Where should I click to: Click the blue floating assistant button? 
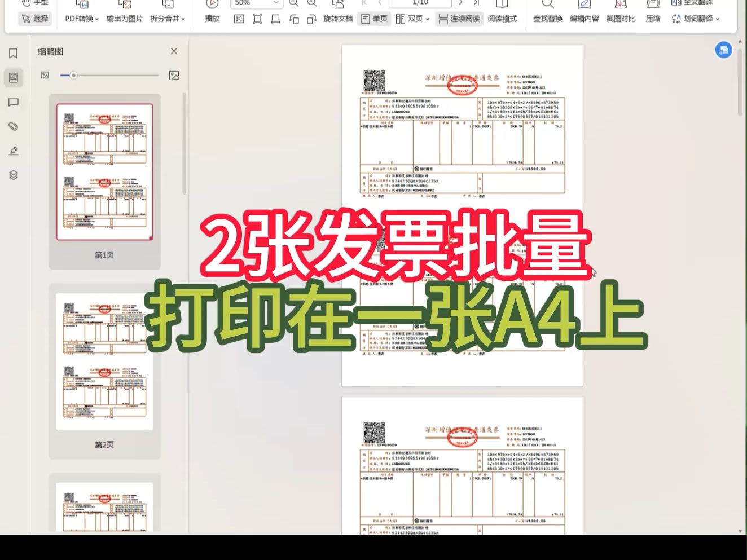[x=724, y=50]
